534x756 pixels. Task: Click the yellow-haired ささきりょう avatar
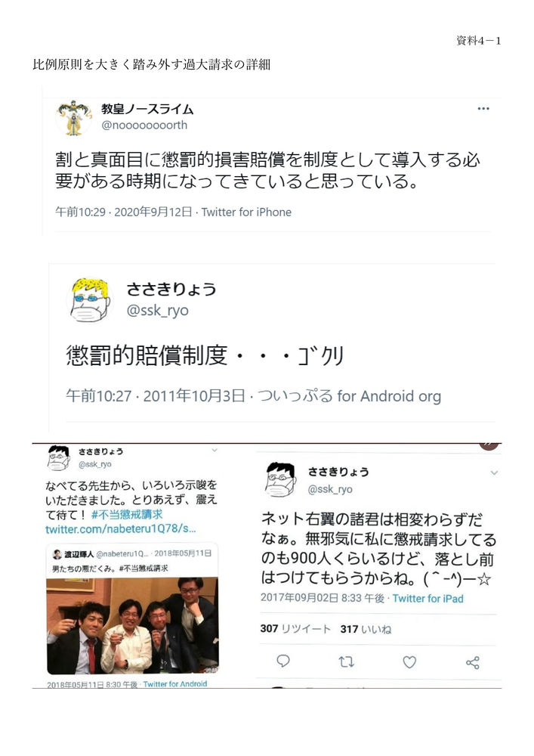pyautogui.click(x=88, y=300)
